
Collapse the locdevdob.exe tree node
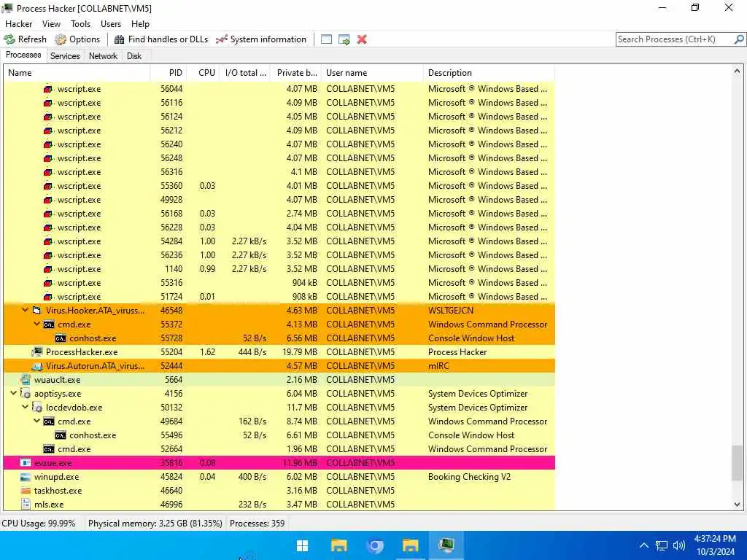coord(25,408)
